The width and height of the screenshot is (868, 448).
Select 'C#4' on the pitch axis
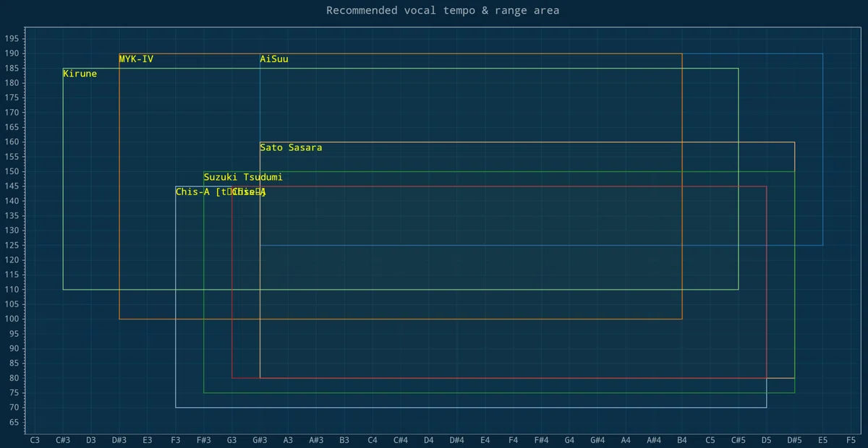(x=401, y=439)
